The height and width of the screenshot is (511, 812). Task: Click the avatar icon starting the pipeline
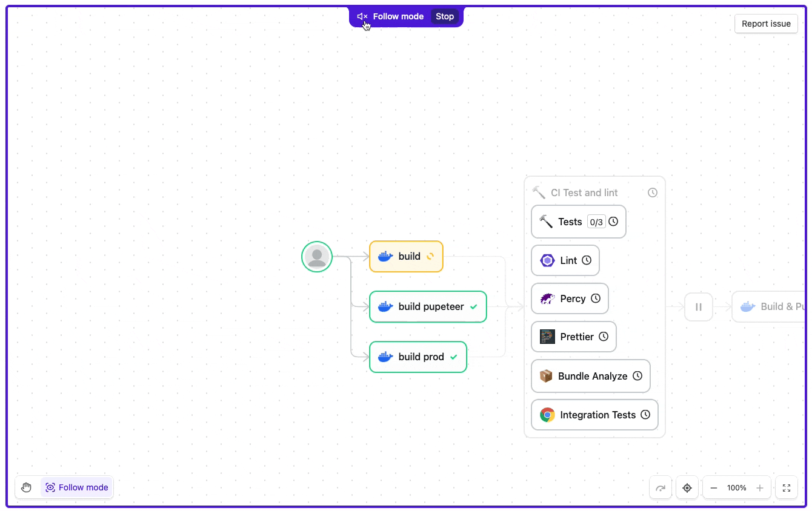coord(316,256)
